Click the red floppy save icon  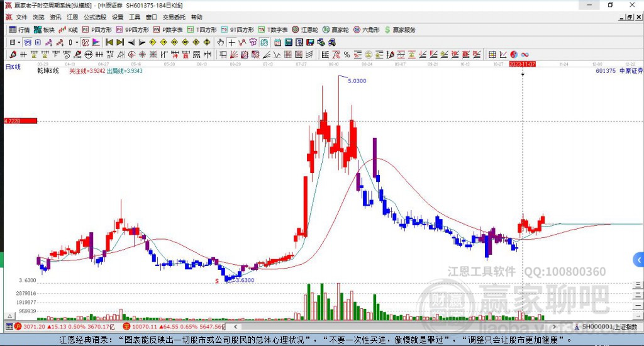tap(310, 42)
